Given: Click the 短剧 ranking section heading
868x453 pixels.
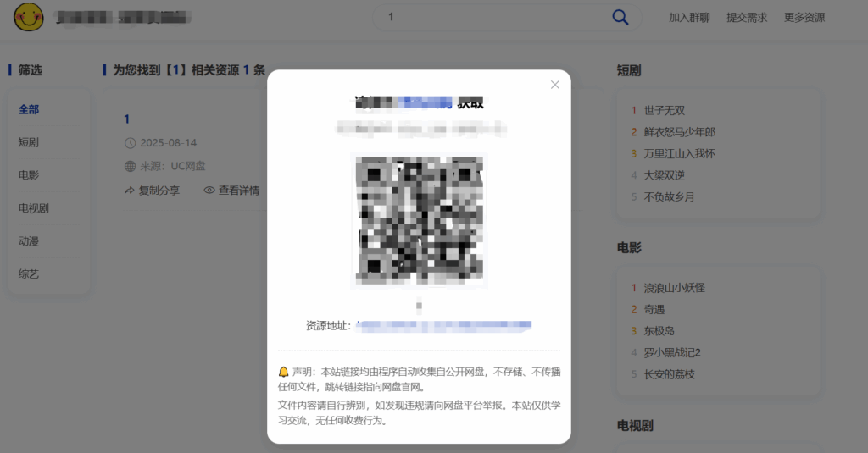Looking at the screenshot, I should 629,71.
